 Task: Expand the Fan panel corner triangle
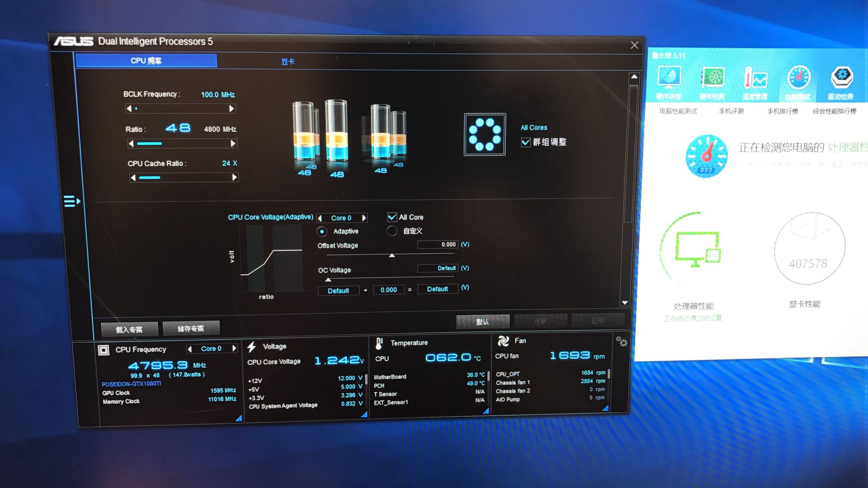pyautogui.click(x=605, y=408)
